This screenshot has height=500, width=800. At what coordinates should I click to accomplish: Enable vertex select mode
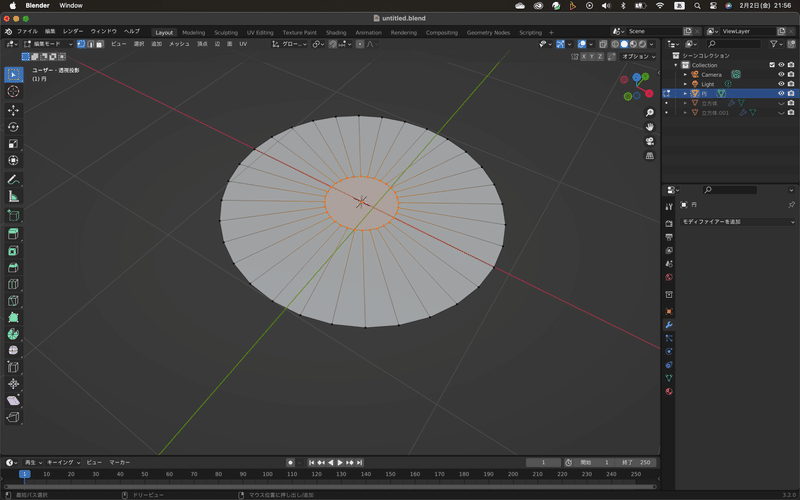pyautogui.click(x=81, y=44)
